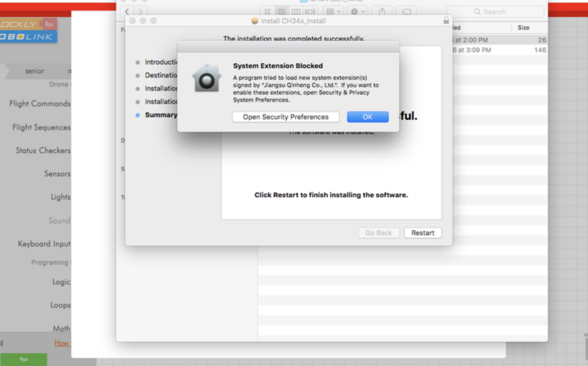This screenshot has height=366, width=588.
Task: Click the installer lock icon
Action: coord(446,21)
